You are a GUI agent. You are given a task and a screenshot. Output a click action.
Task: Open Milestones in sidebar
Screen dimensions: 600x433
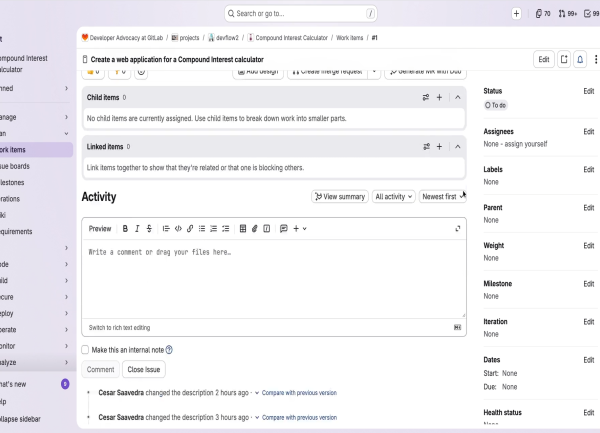36,182
